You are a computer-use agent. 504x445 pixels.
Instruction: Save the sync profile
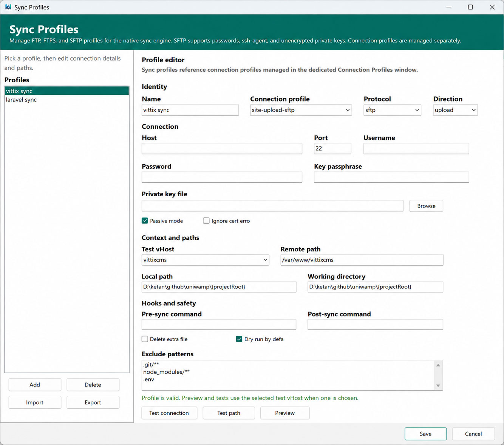(x=425, y=434)
